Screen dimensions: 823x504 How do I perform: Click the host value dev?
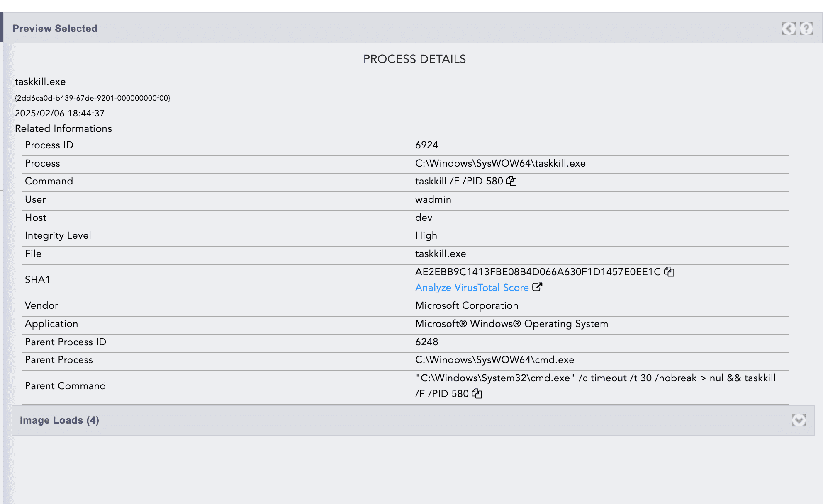click(x=424, y=218)
